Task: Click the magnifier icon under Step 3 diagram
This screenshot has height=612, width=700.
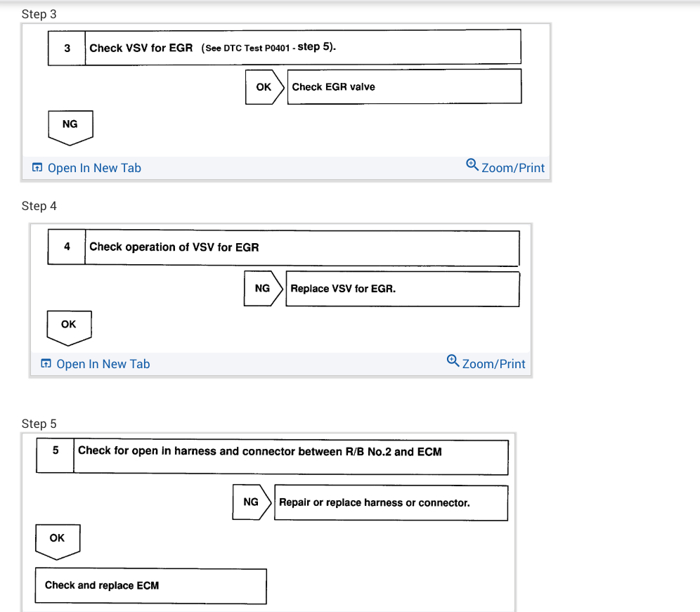Action: (x=472, y=165)
